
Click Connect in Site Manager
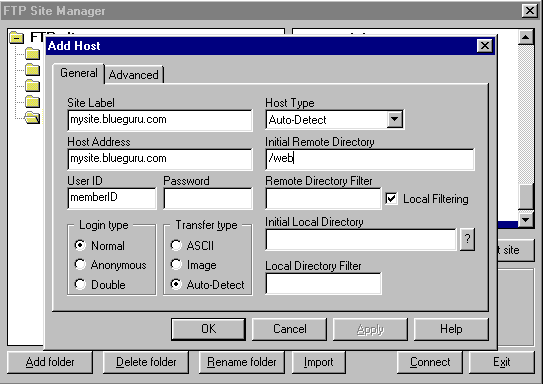[430, 362]
